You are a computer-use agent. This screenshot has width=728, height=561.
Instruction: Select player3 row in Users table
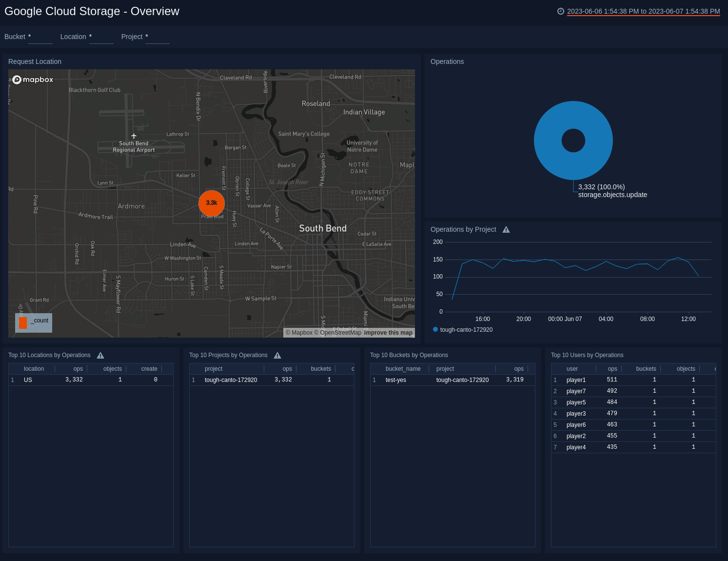633,414
